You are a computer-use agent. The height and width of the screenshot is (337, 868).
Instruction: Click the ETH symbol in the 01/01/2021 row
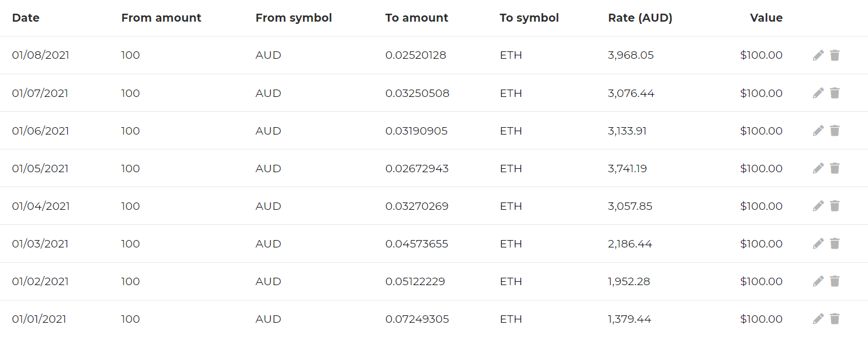coord(510,319)
